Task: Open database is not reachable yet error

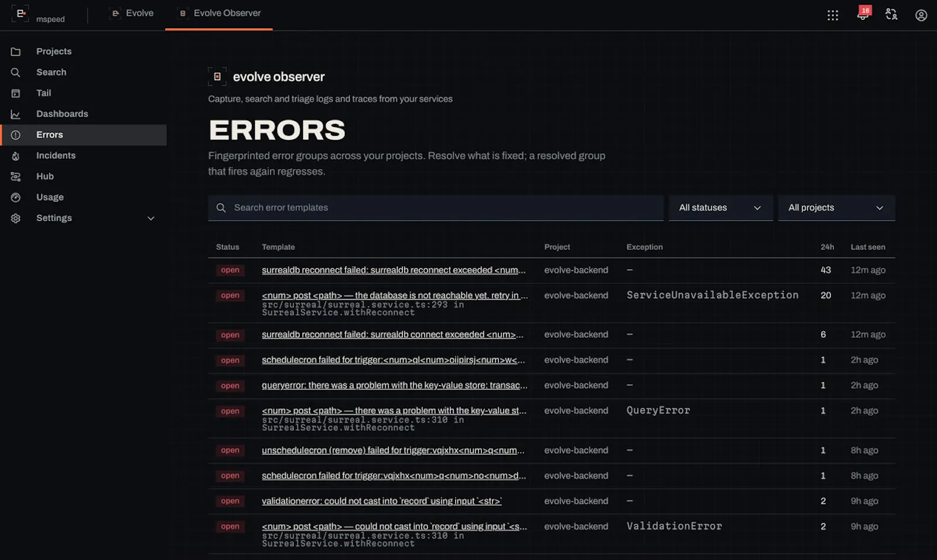Action: click(395, 296)
